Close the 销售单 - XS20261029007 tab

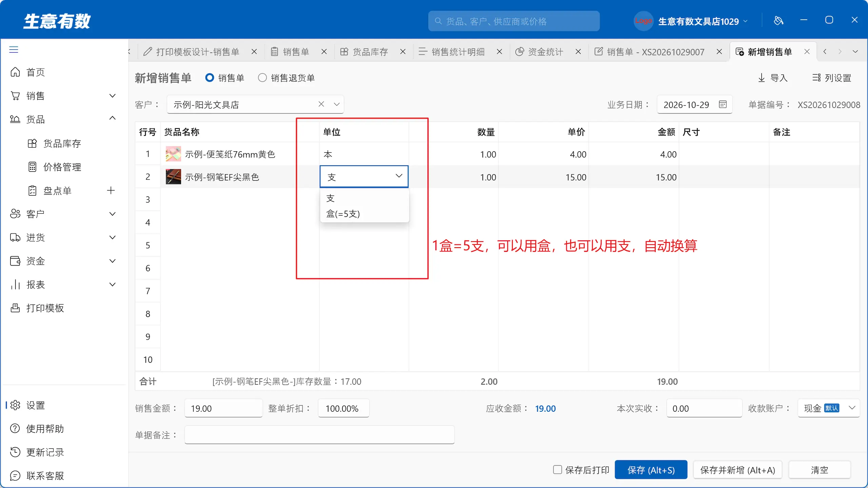[x=719, y=52]
